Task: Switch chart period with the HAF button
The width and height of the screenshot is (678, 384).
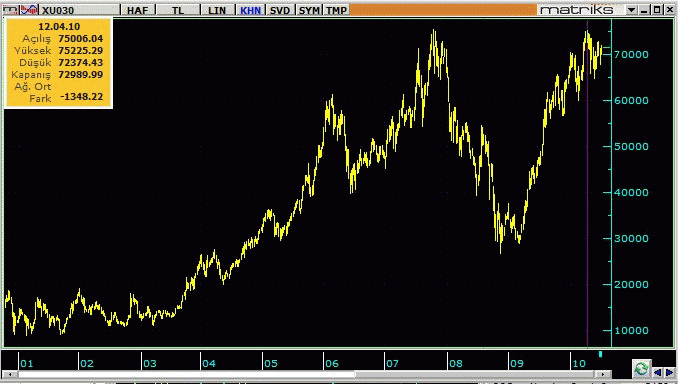Action: pyautogui.click(x=138, y=10)
